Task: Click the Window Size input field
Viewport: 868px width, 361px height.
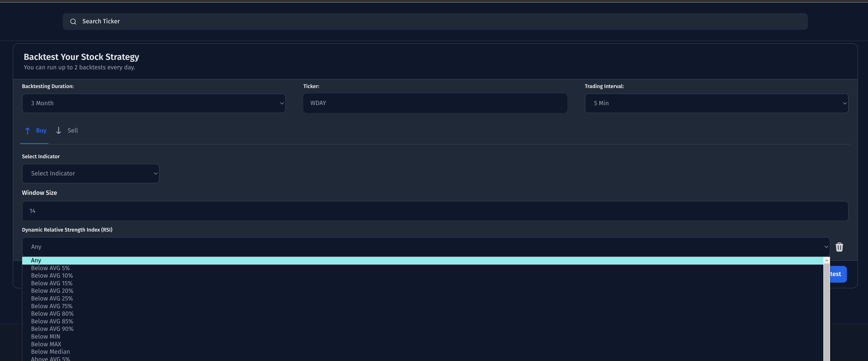Action: 435,211
